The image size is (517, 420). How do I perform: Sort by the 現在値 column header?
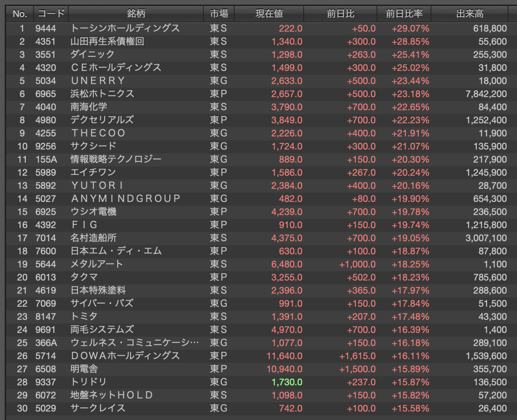[269, 14]
